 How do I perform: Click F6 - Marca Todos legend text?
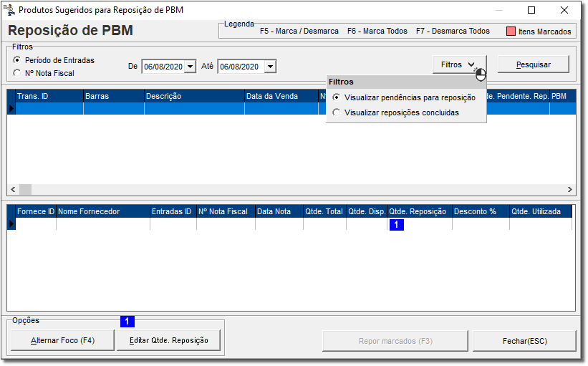click(x=377, y=31)
